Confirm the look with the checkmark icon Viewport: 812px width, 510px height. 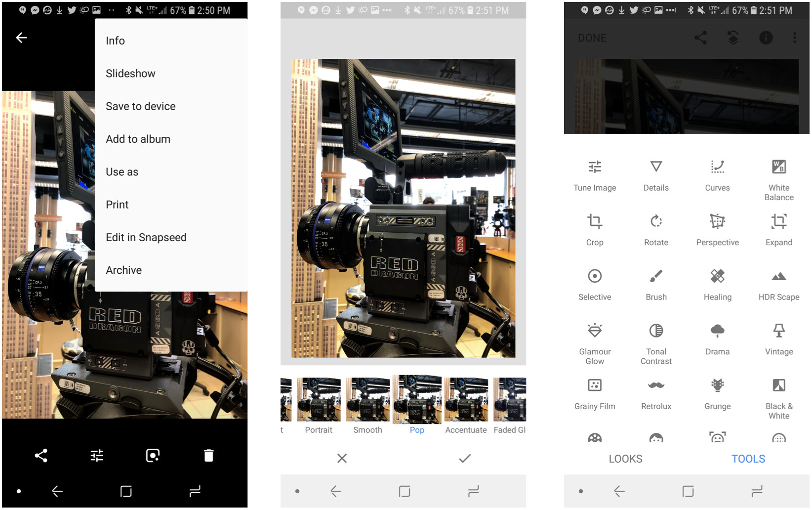click(465, 459)
